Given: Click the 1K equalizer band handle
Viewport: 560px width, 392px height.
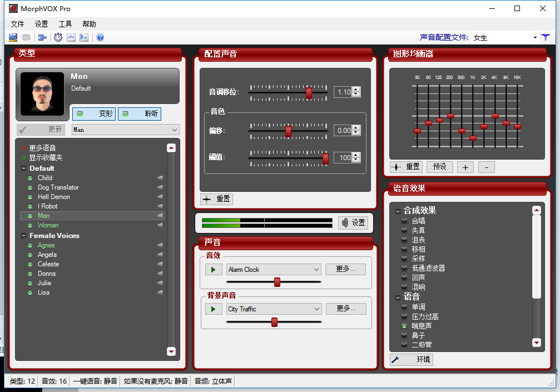Looking at the screenshot, I should point(473,138).
